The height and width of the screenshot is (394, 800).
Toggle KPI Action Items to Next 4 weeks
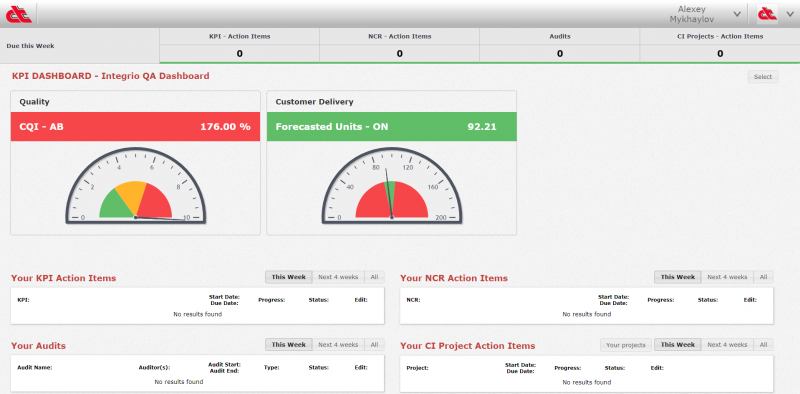338,277
